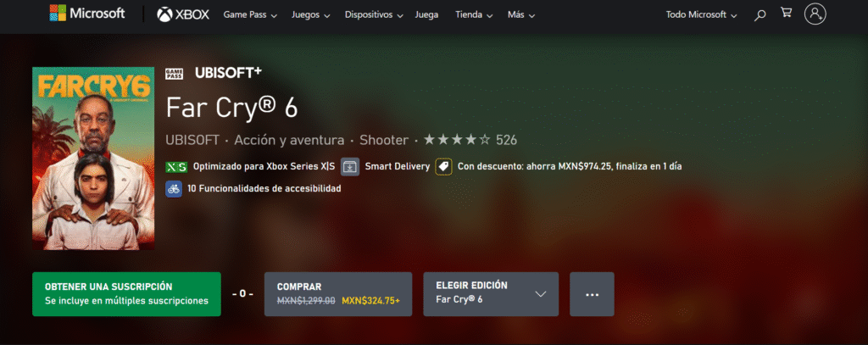Viewport: 868px width, 345px height.
Task: Click the 'Smart Delivery' label
Action: 398,166
